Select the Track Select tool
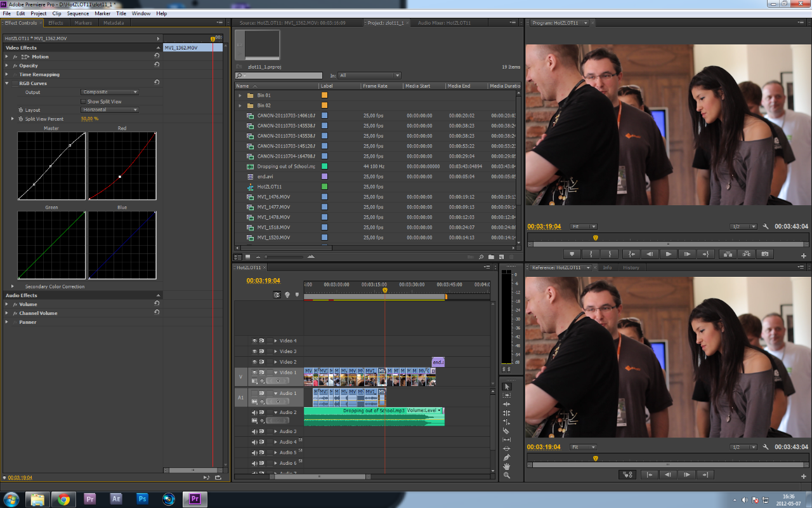The image size is (812, 508). (x=506, y=396)
